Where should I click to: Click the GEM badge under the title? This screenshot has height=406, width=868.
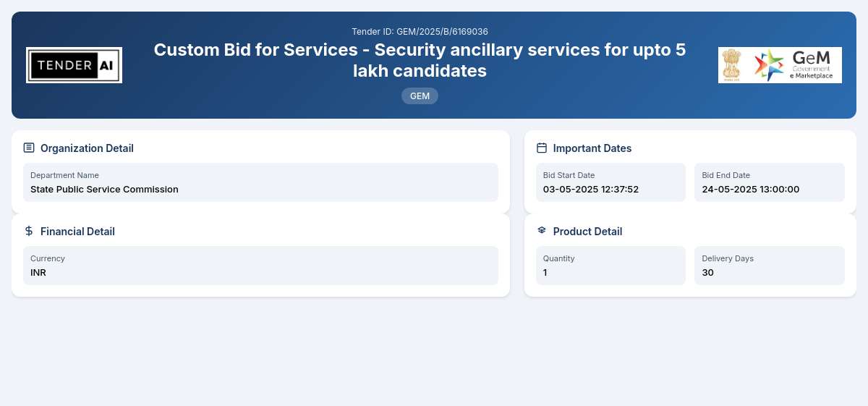pyautogui.click(x=420, y=96)
